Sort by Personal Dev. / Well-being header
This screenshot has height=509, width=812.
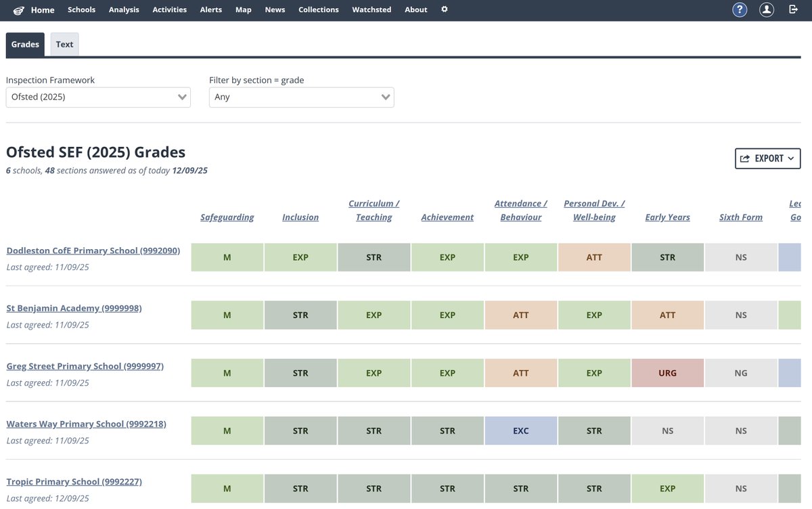point(594,211)
